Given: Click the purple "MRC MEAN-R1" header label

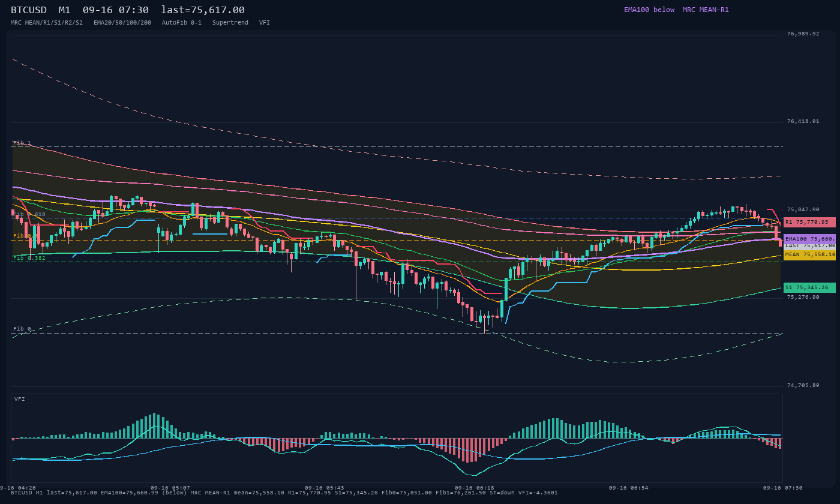Looking at the screenshot, I should point(706,10).
